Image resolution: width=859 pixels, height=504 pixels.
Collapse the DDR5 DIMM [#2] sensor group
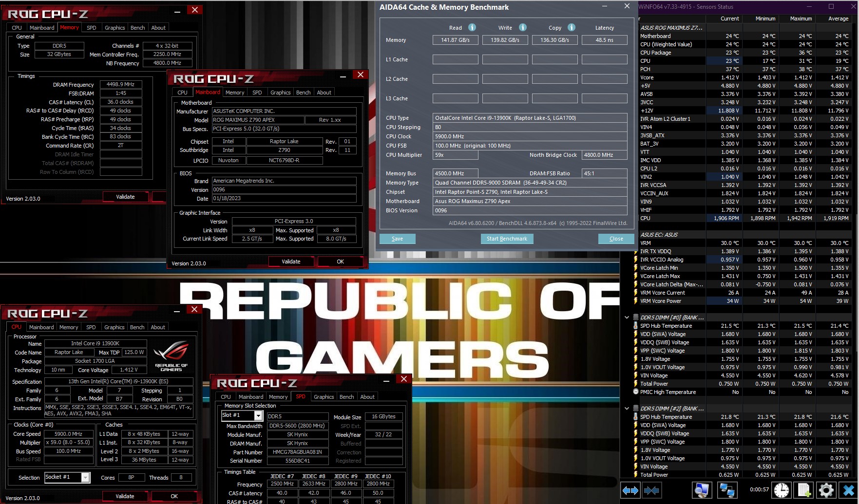coord(627,409)
